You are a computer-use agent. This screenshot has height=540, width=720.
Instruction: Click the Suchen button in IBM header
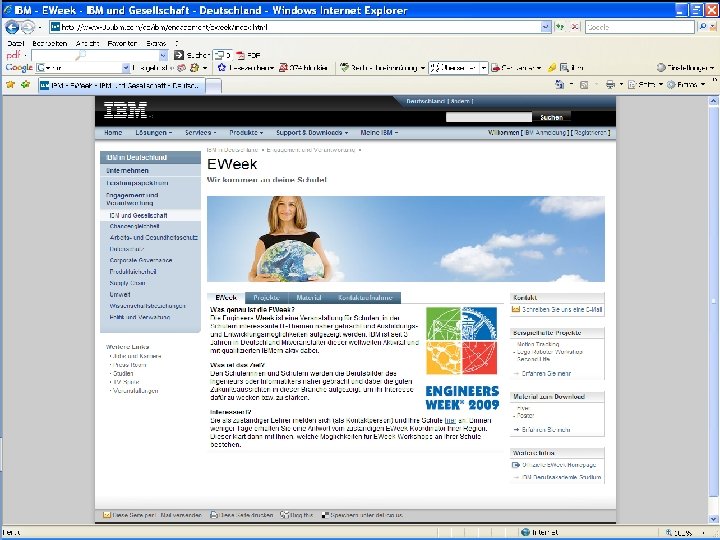click(551, 117)
